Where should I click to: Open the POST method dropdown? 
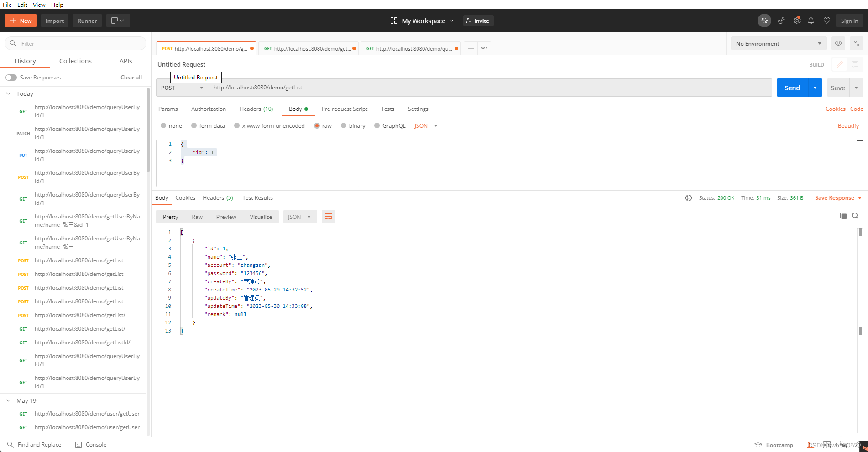pyautogui.click(x=182, y=88)
